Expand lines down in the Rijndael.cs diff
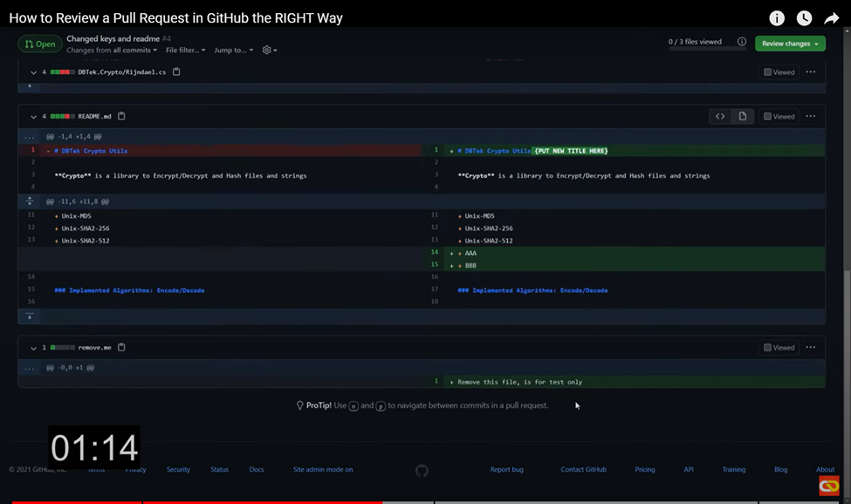851x504 pixels. [30, 85]
